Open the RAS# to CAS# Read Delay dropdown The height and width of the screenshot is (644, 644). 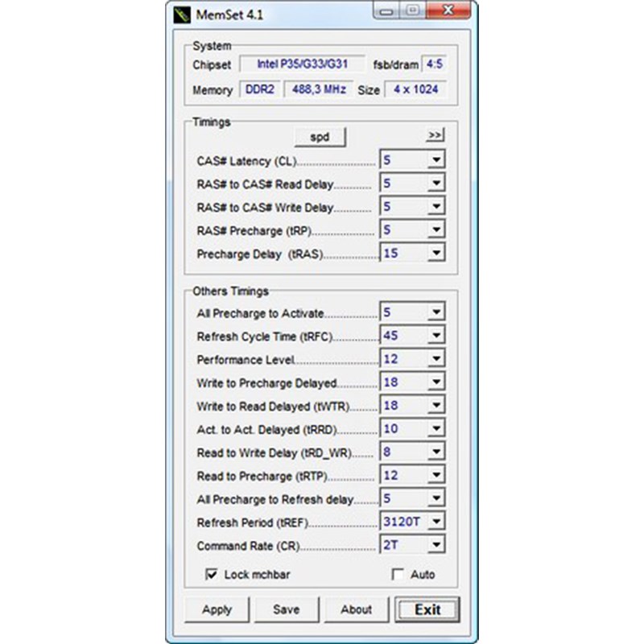point(436,182)
